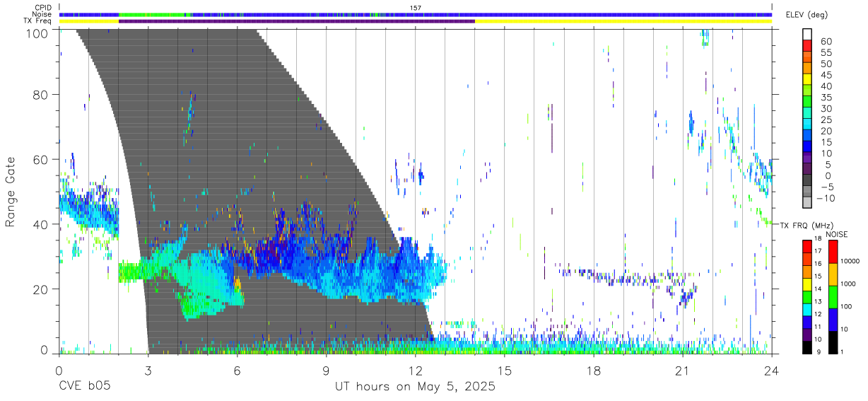Click 'UT hours on May 5, 2025' axis title
The width and height of the screenshot is (868, 401).
coord(416,387)
